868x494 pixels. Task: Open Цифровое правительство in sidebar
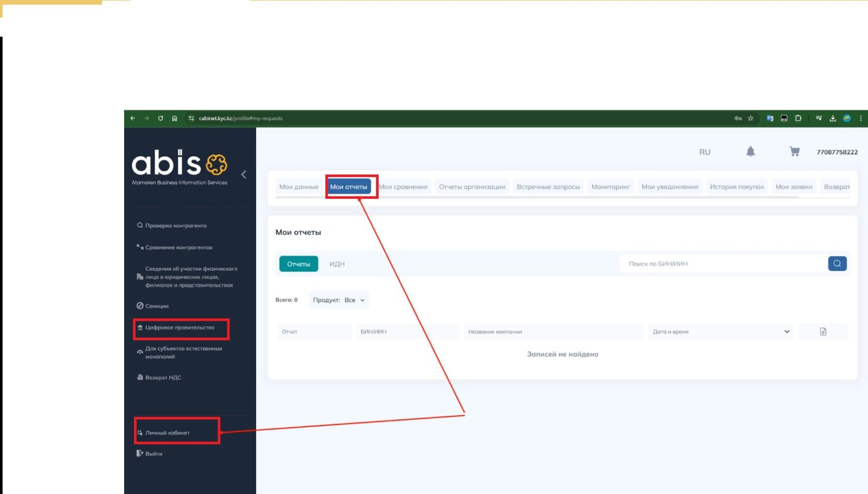[180, 328]
